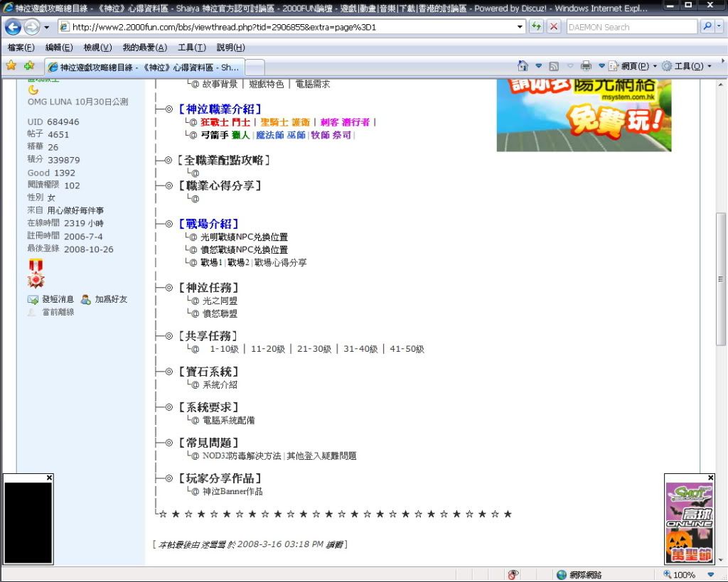The height and width of the screenshot is (582, 728).
Task: Close the black floating ad at bottom-left
Action: click(49, 478)
